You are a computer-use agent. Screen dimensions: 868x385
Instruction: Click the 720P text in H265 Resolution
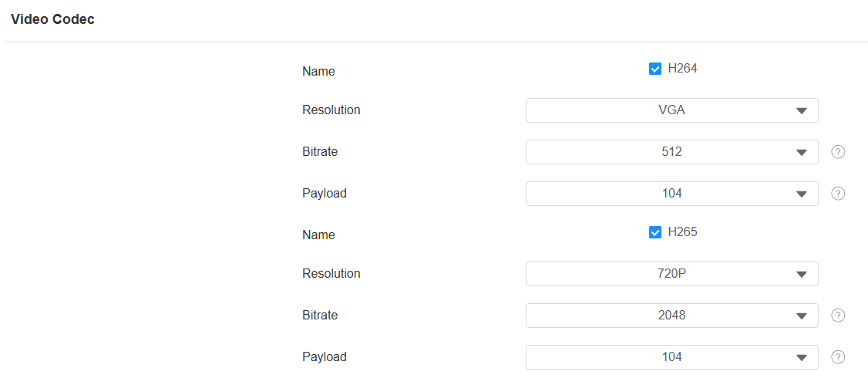671,274
